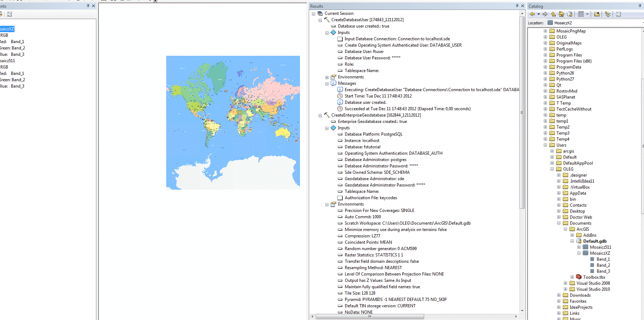Close the Table of Contents panel
644x320 pixels.
94,6
